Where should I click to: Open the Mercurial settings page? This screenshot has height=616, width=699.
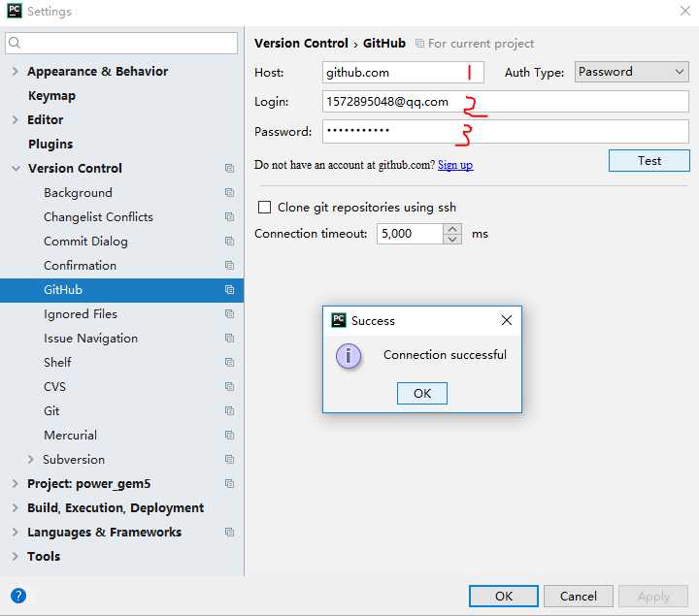coord(70,436)
